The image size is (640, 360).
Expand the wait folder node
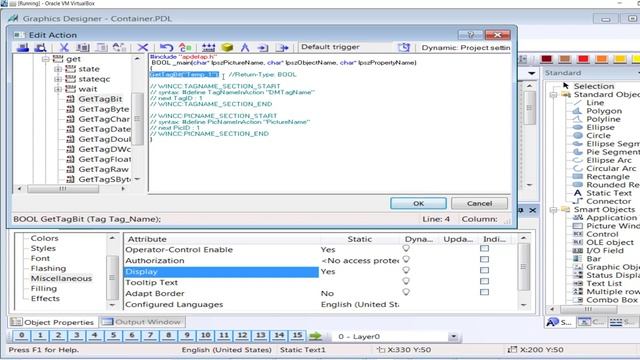58,89
